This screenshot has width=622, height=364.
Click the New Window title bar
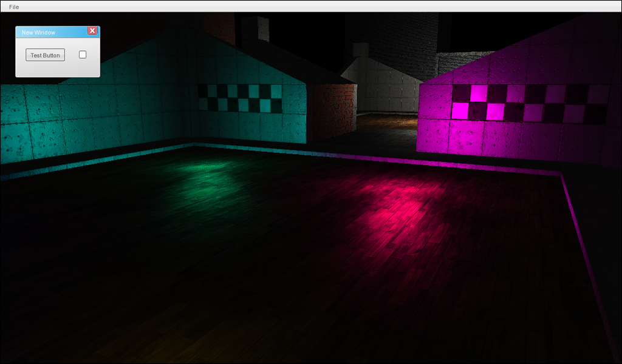pos(52,32)
